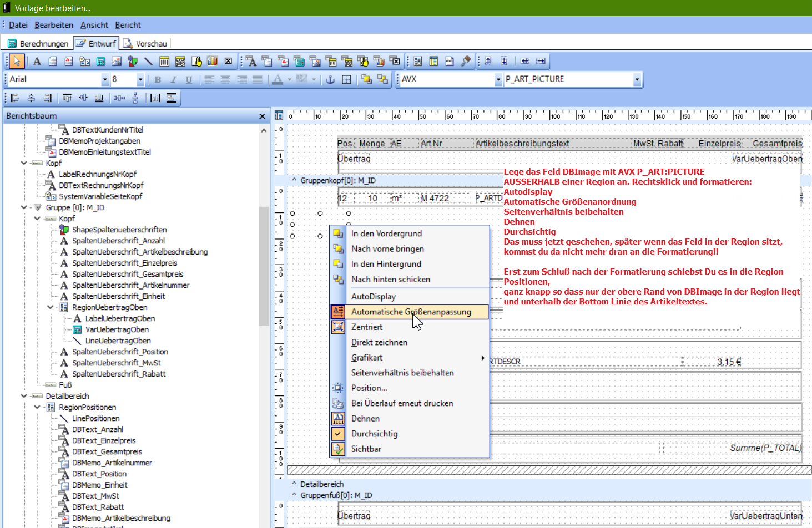Select the System Variable tool
This screenshot has width=812, height=528.
[x=85, y=61]
